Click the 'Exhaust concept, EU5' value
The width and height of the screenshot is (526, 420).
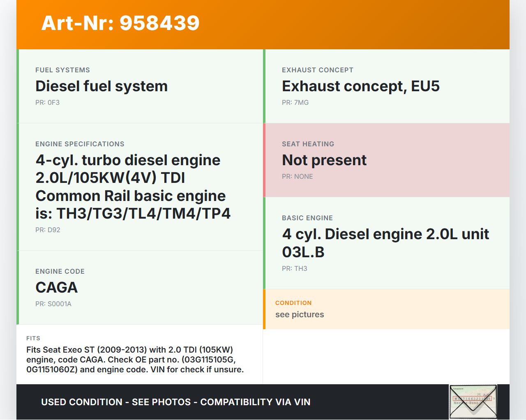[x=361, y=86]
